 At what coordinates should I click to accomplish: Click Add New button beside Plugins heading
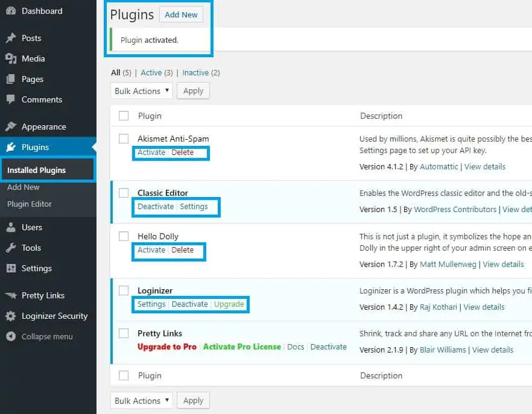coord(181,14)
